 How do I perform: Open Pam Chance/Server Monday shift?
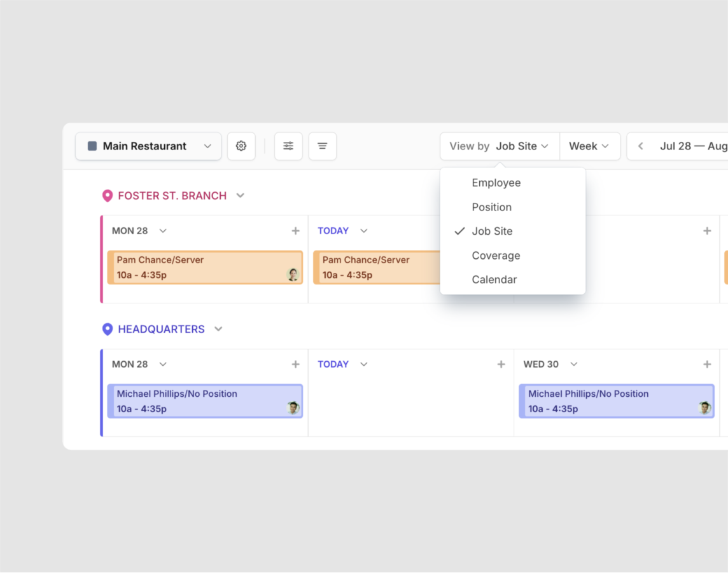(205, 267)
